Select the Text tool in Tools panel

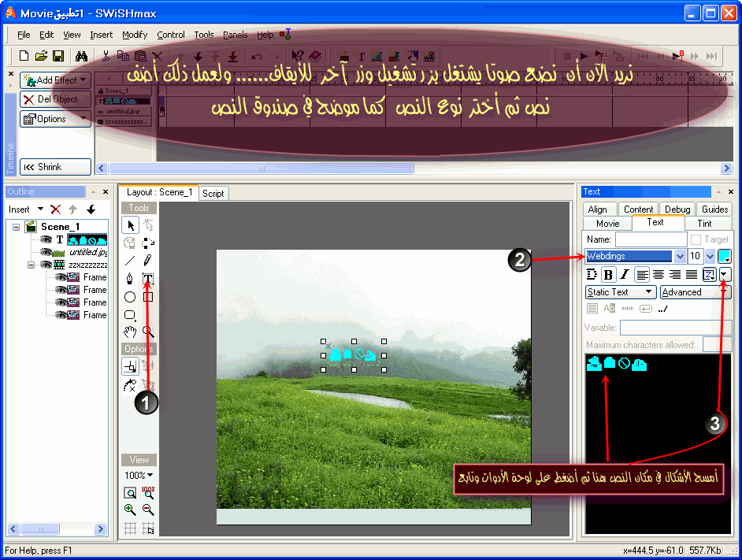147,278
